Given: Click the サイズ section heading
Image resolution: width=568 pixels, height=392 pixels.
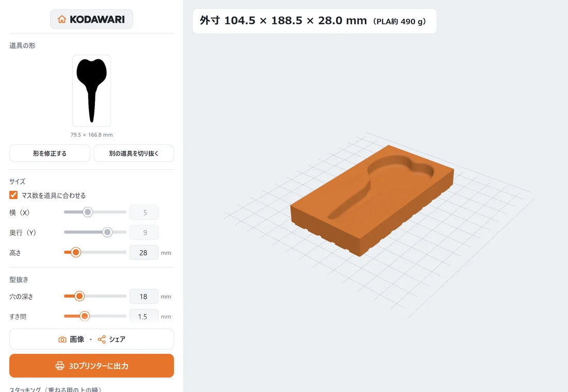Looking at the screenshot, I should [18, 182].
